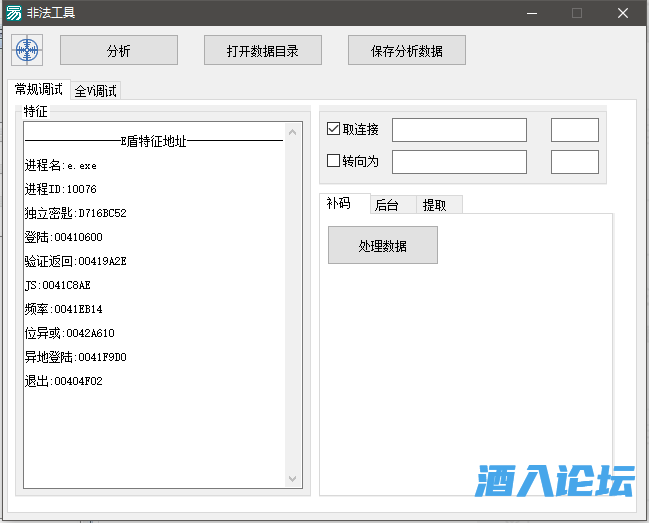Enable the 转向为 checkbox
649x523 pixels.
point(334,161)
